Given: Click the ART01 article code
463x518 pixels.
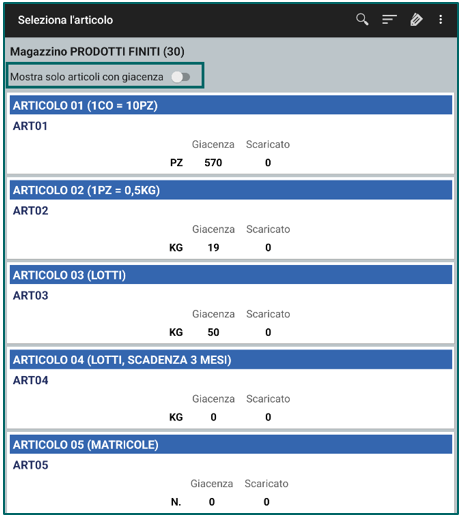Looking at the screenshot, I should click(x=30, y=126).
